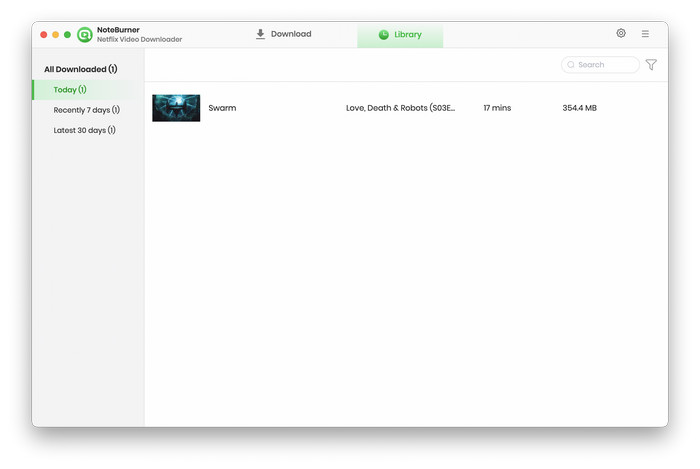Screen dimensions: 700x469
Task: Click the Netflix Video Downloader subtitle
Action: (139, 39)
